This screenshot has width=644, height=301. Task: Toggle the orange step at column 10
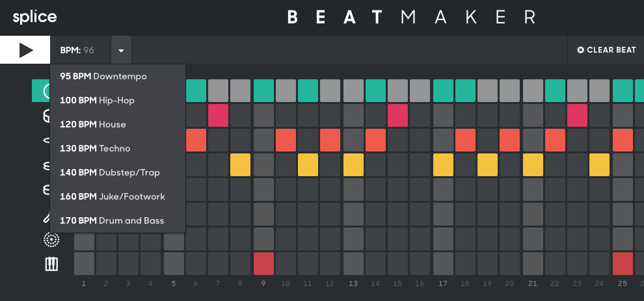coord(286,140)
